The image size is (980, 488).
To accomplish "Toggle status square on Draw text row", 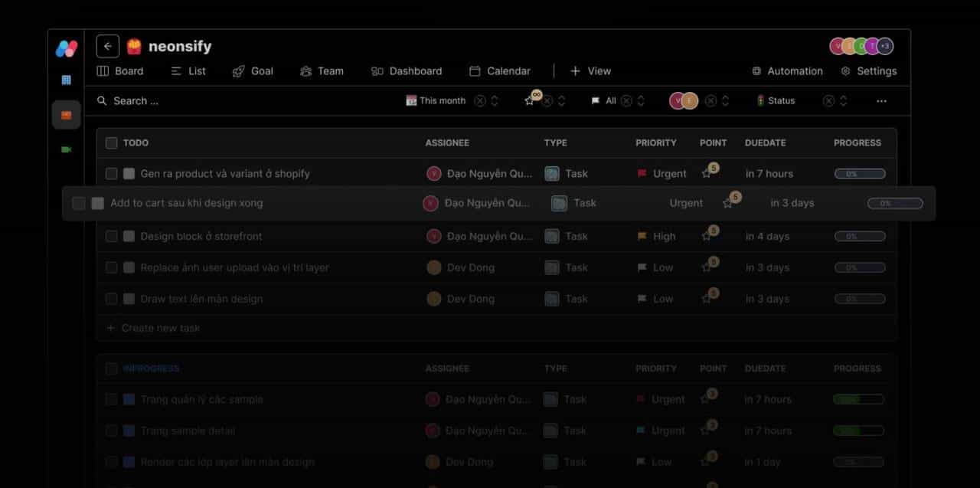I will point(129,300).
